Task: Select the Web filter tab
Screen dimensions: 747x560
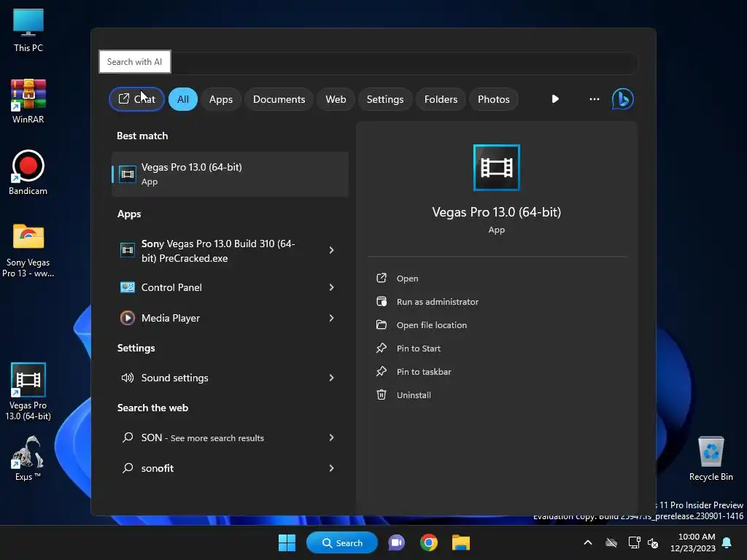Action: click(x=336, y=99)
